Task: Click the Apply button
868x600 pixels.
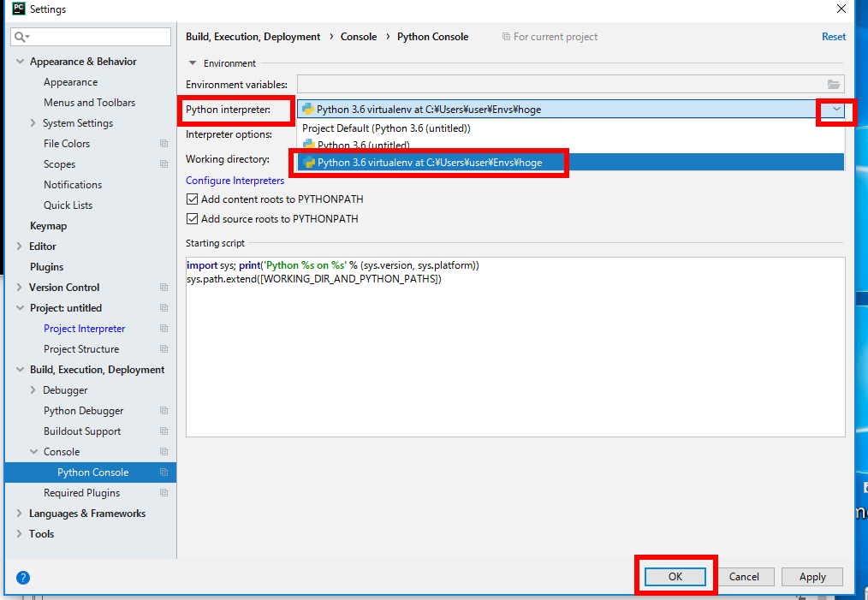Action: tap(812, 576)
